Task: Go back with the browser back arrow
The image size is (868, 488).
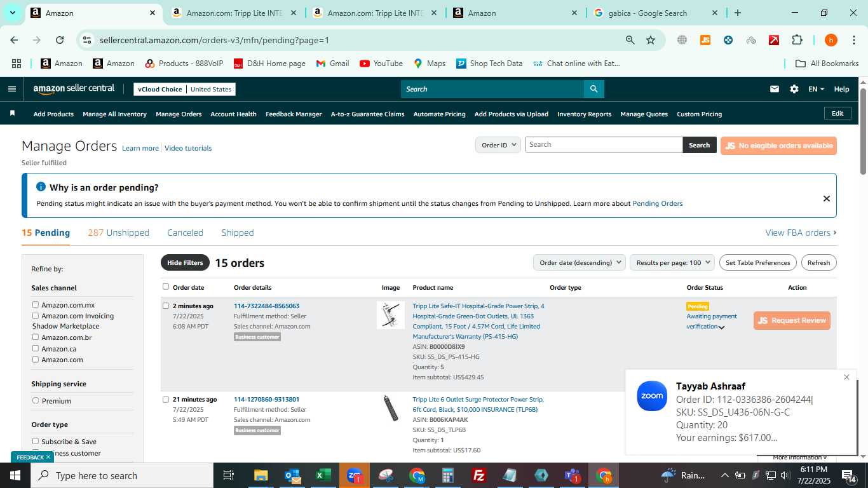Action: click(14, 40)
